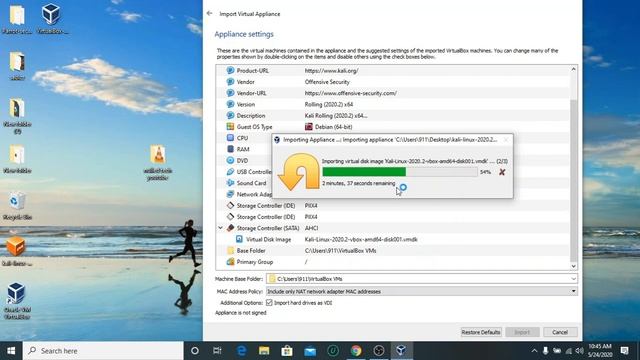The image size is (640, 360).
Task: Click the Description row icon
Action: pos(230,116)
